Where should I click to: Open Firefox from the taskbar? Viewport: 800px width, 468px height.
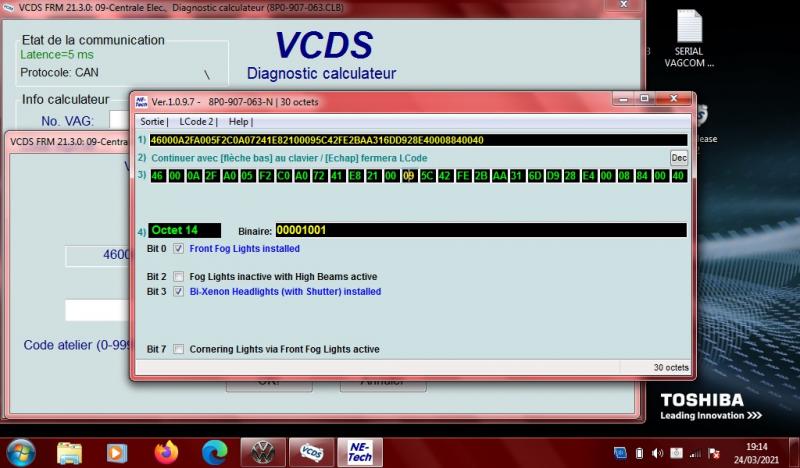[x=166, y=452]
